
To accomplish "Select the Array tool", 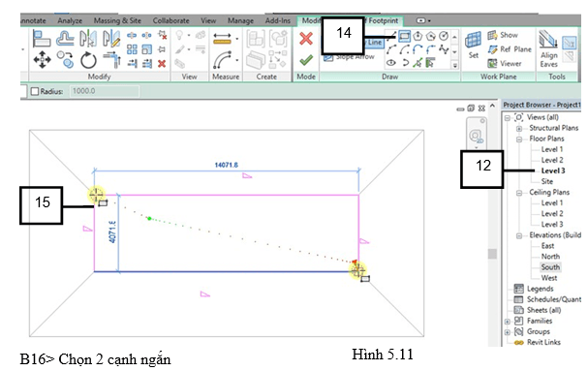I will point(132,49).
